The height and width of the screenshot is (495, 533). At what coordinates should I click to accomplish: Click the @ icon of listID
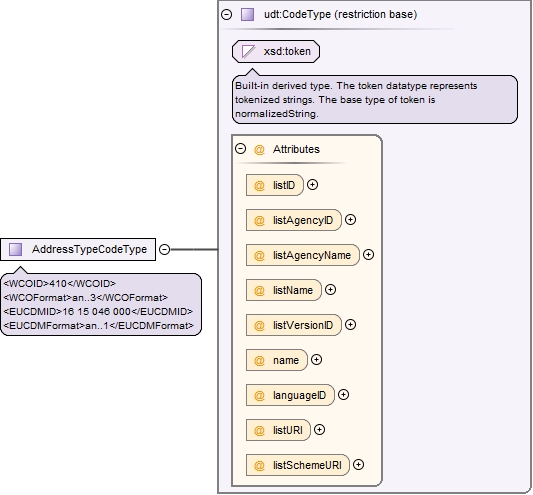click(259, 186)
